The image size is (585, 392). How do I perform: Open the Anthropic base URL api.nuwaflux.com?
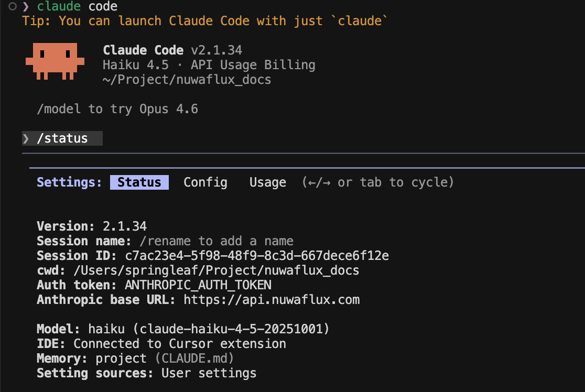tap(273, 299)
